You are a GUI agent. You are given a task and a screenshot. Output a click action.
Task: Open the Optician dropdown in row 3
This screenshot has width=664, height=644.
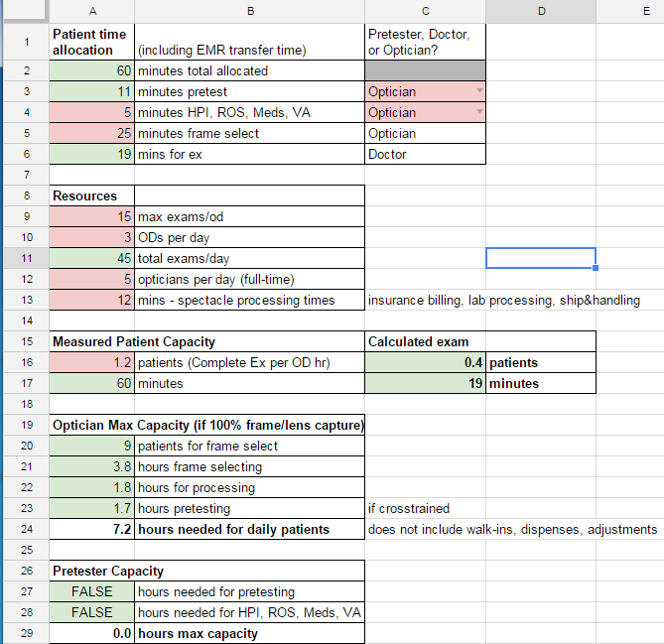point(479,90)
